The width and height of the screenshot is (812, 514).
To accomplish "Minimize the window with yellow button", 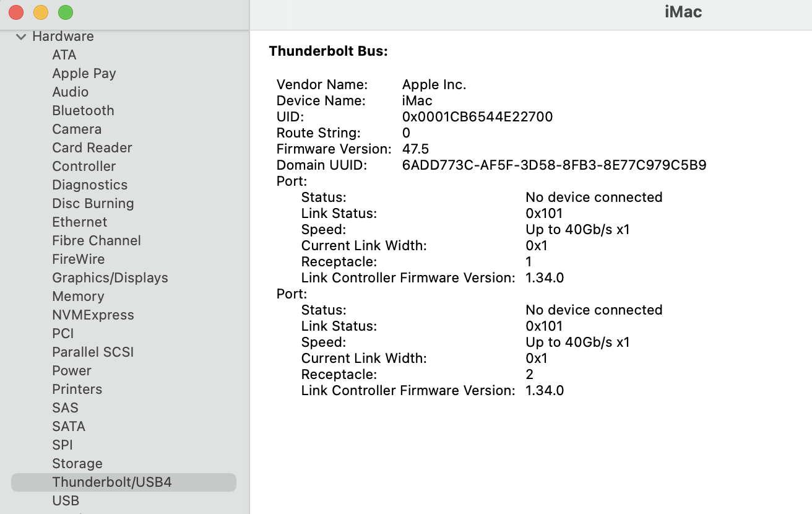I will coord(41,12).
